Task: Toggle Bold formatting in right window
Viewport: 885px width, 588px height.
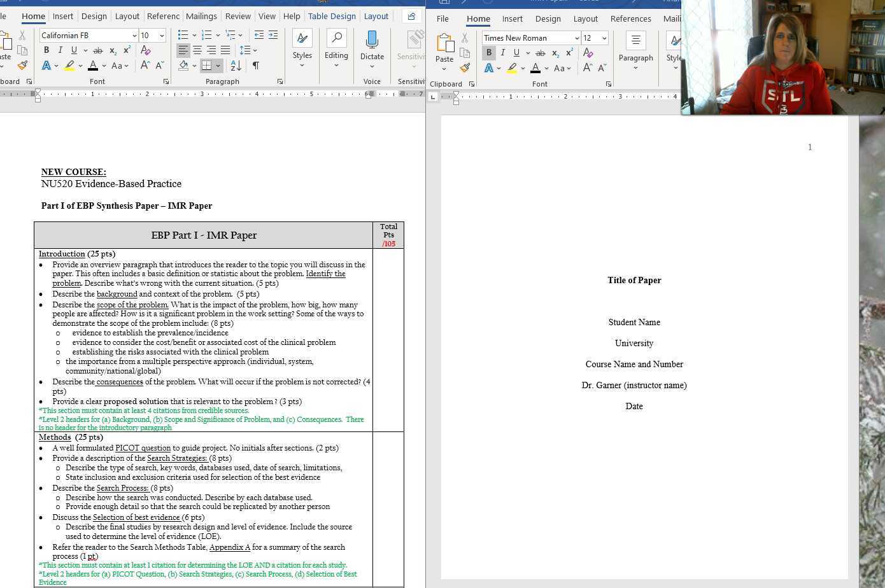Action: click(x=488, y=53)
